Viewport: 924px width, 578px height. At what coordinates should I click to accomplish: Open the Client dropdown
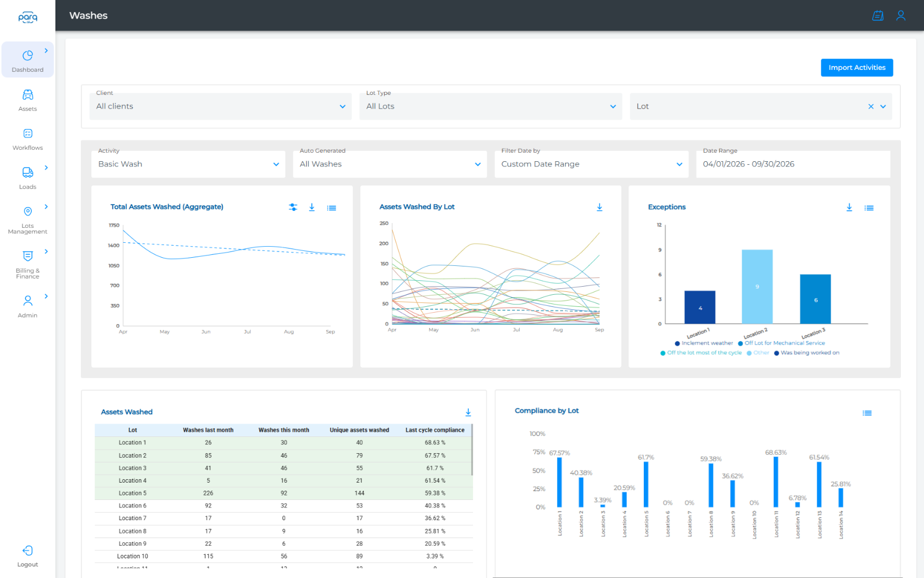coord(221,106)
